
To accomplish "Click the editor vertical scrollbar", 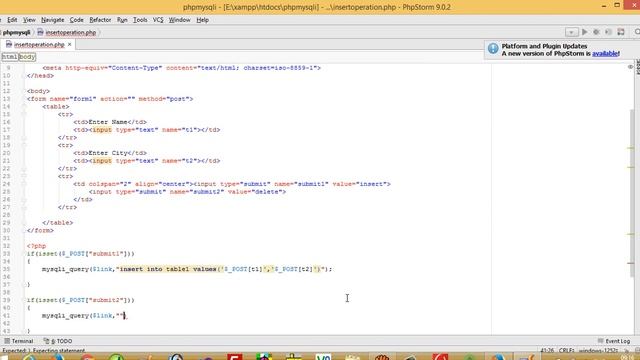I will (632, 194).
